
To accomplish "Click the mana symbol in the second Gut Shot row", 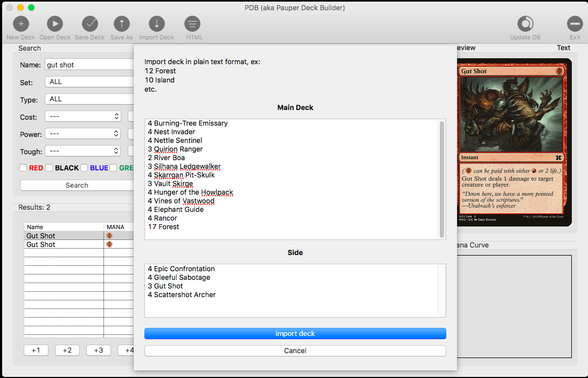I will coord(109,244).
